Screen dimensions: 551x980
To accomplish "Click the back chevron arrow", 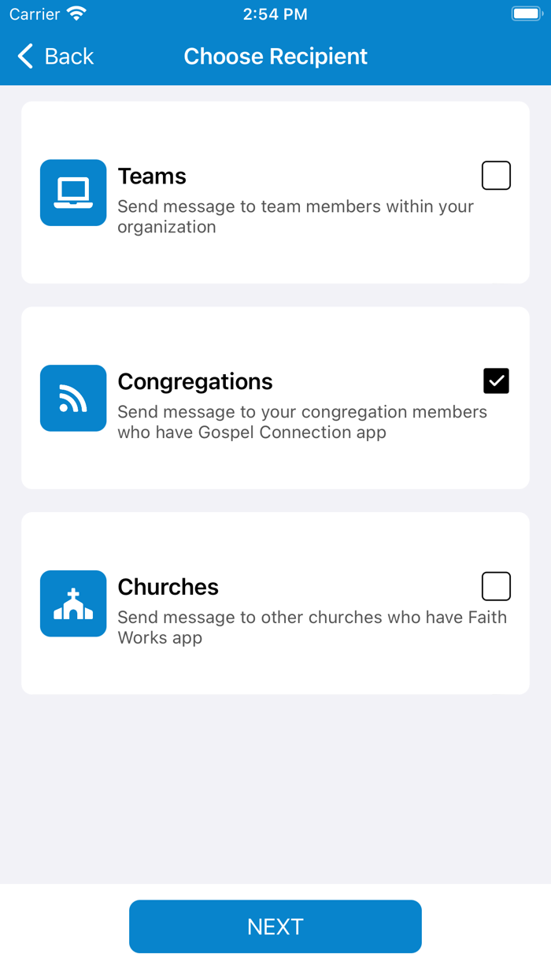I will [x=24, y=56].
